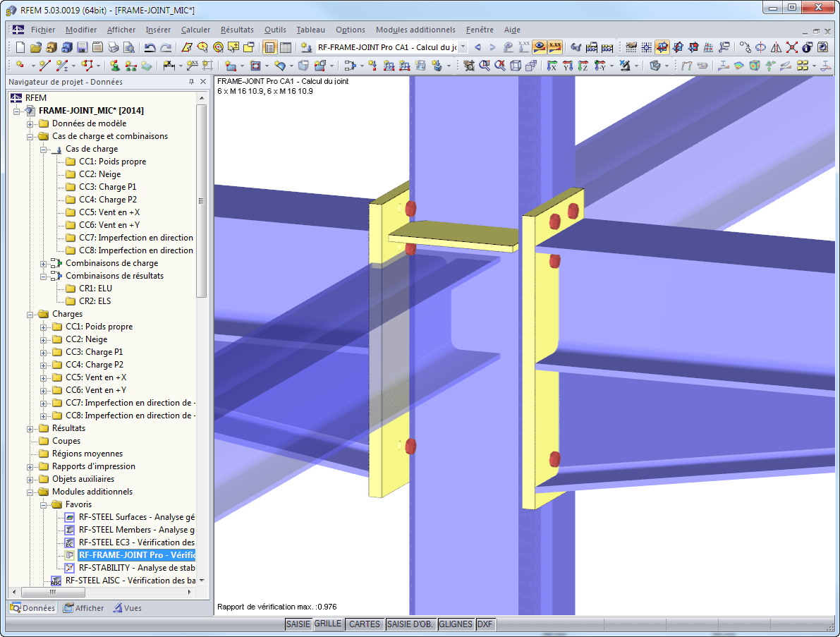Toggle the results display eye icon

538,47
